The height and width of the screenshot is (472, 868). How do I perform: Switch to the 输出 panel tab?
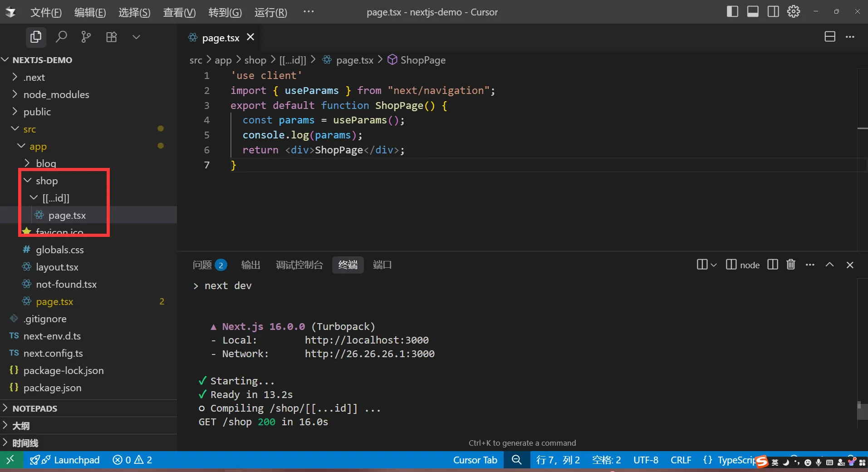coord(250,265)
